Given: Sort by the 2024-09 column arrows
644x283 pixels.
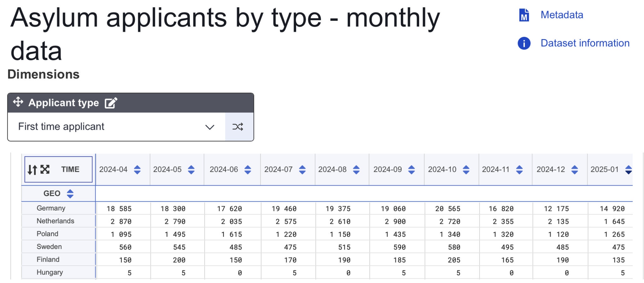Looking at the screenshot, I should [x=411, y=170].
